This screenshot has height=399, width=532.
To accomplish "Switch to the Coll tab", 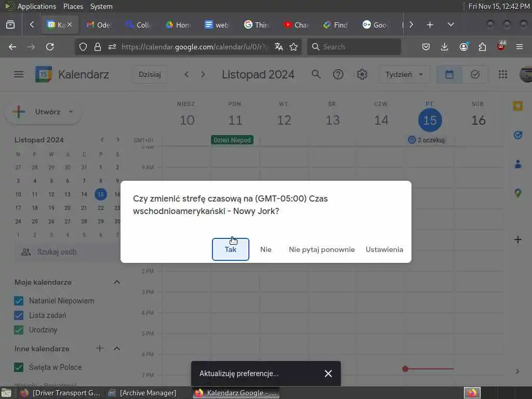I will (138, 25).
